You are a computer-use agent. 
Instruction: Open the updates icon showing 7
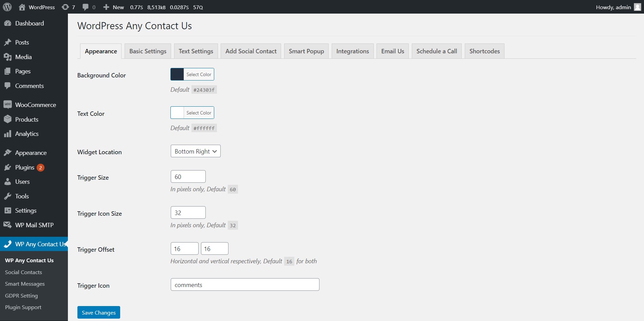click(x=65, y=7)
